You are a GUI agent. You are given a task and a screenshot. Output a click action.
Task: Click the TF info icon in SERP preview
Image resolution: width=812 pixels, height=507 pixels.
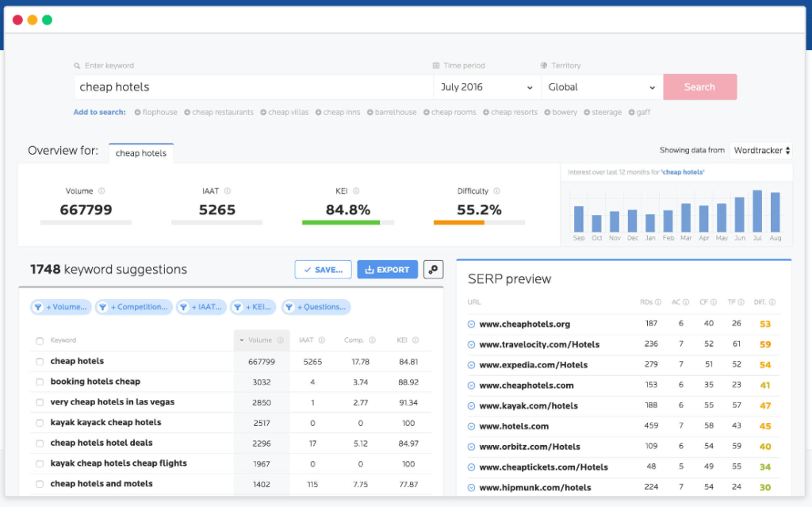pyautogui.click(x=741, y=302)
